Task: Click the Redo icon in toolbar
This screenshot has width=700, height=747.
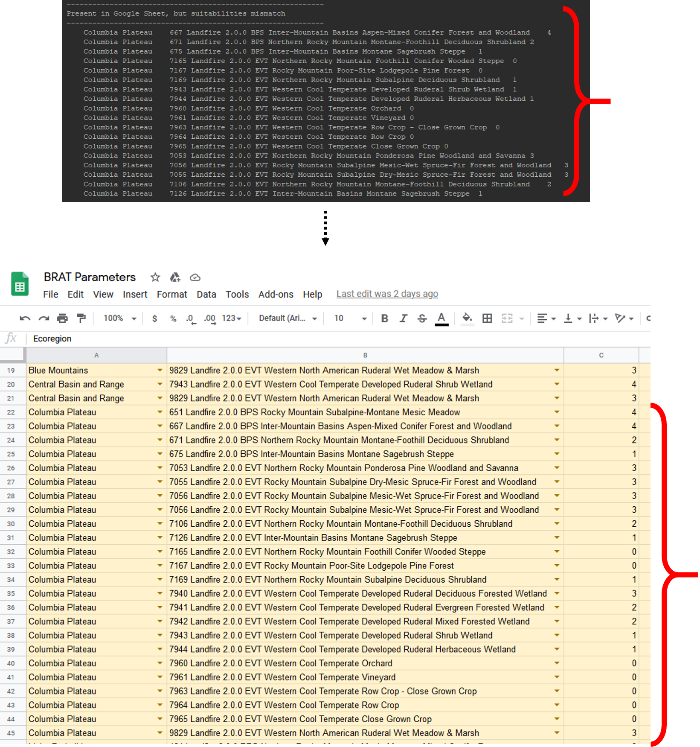Action: [x=44, y=318]
